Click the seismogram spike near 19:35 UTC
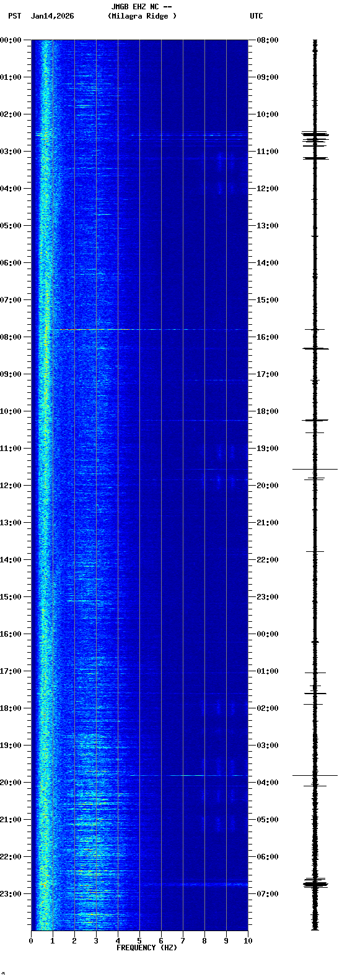This screenshot has width=342, height=980. coord(315,469)
